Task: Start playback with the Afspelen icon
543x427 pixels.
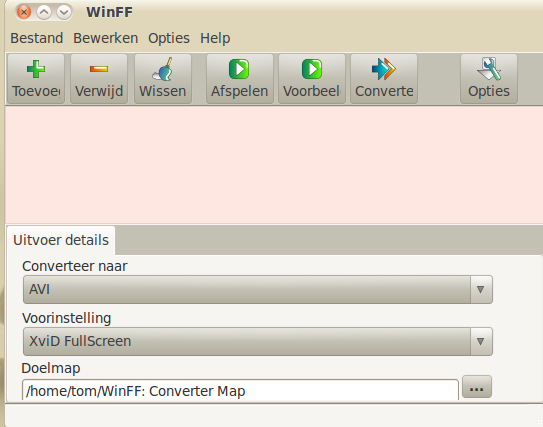Action: [x=239, y=69]
